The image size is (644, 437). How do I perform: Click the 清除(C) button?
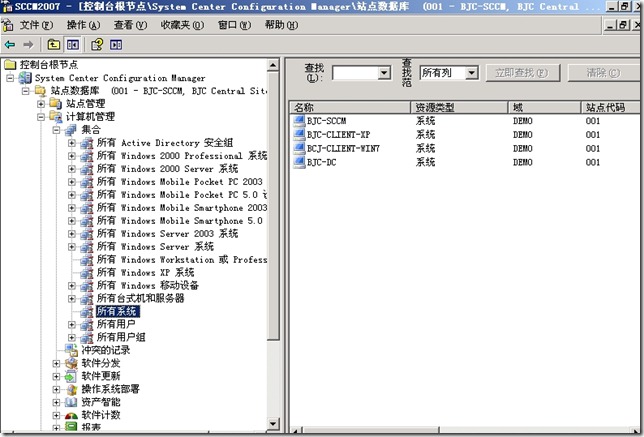[x=603, y=73]
